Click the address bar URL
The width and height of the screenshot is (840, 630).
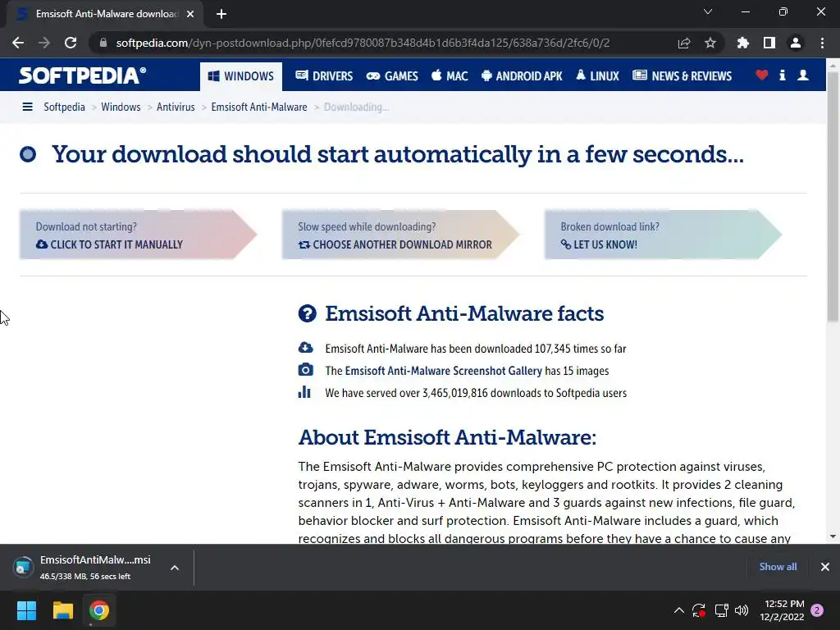pos(363,43)
